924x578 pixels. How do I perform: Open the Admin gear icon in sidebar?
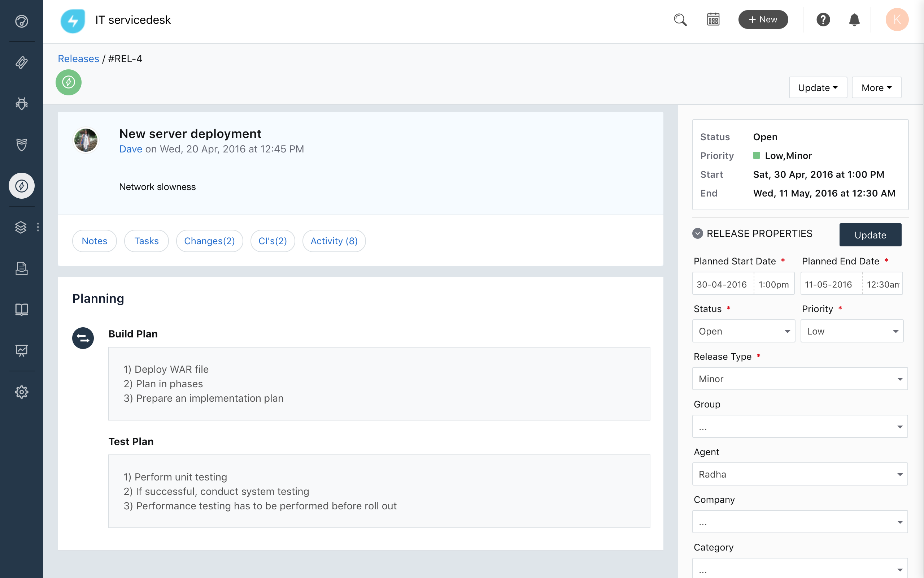(21, 392)
